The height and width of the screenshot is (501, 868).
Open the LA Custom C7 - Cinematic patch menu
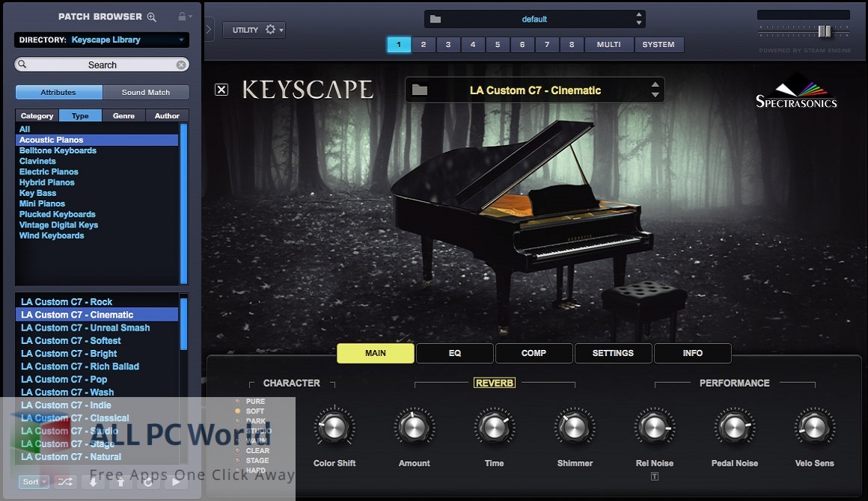click(x=535, y=90)
